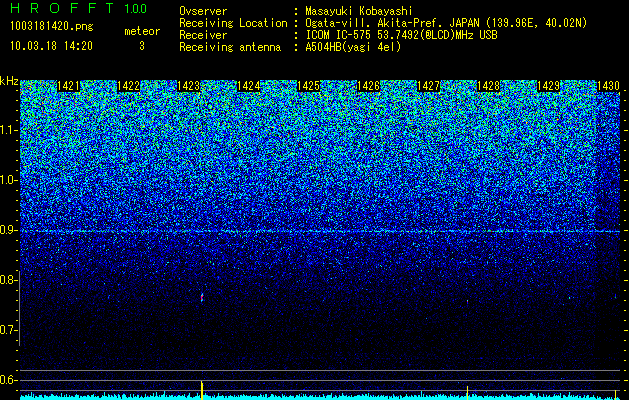Click the kHz axis unit label
The image size is (629, 400).
[9, 81]
